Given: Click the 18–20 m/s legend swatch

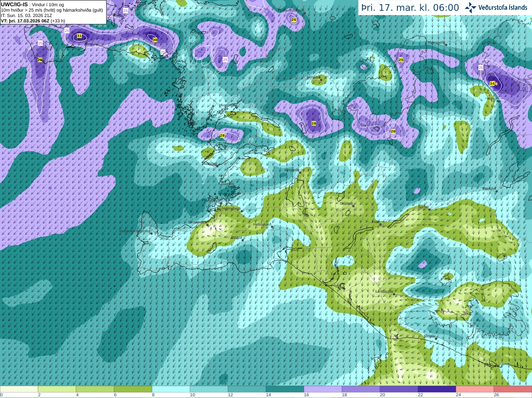Looking at the screenshot, I should click(x=361, y=389).
